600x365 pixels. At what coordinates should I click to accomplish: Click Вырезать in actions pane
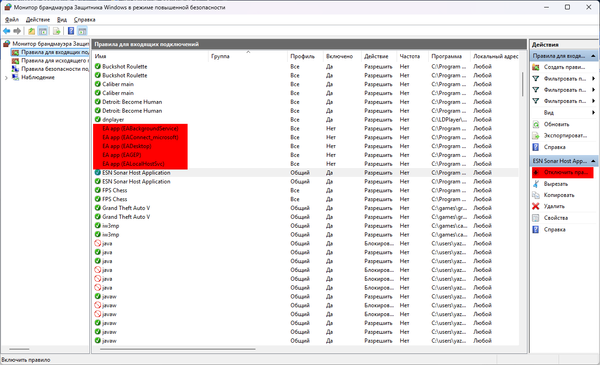tap(556, 184)
